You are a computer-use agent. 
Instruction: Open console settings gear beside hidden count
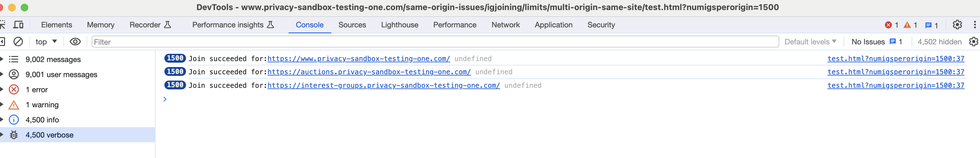[973, 42]
